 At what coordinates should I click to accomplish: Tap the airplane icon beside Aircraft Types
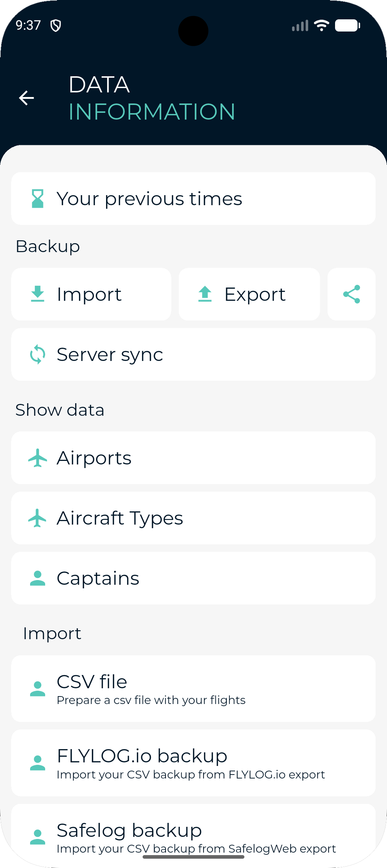(x=38, y=518)
